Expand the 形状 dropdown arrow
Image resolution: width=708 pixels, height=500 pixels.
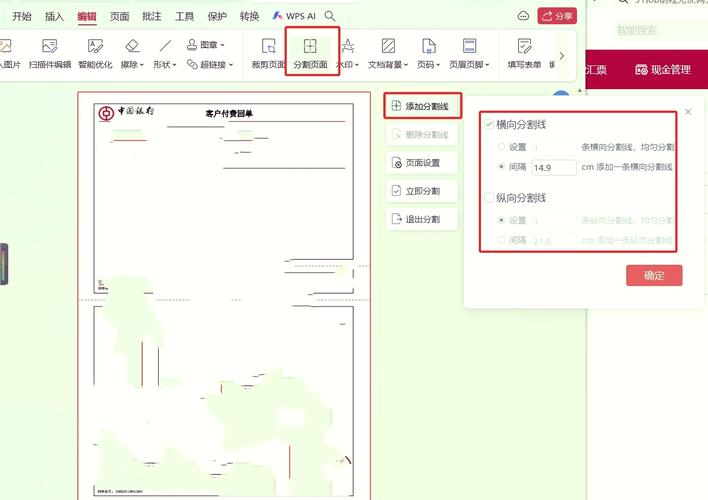point(174,65)
